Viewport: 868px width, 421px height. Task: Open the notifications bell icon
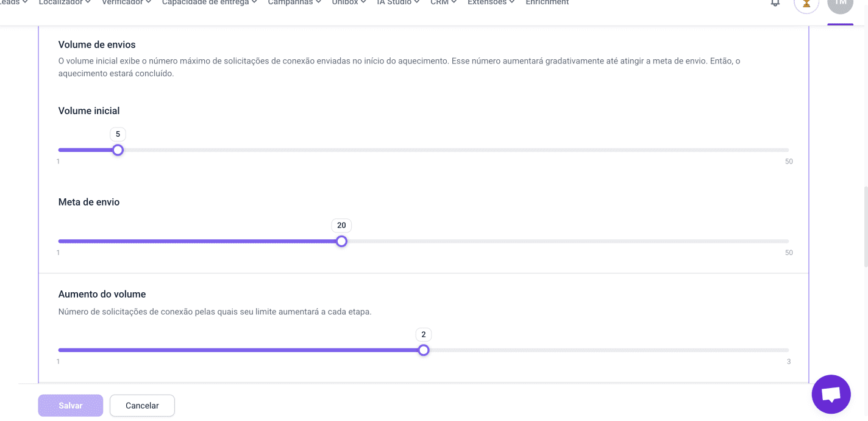775,3
